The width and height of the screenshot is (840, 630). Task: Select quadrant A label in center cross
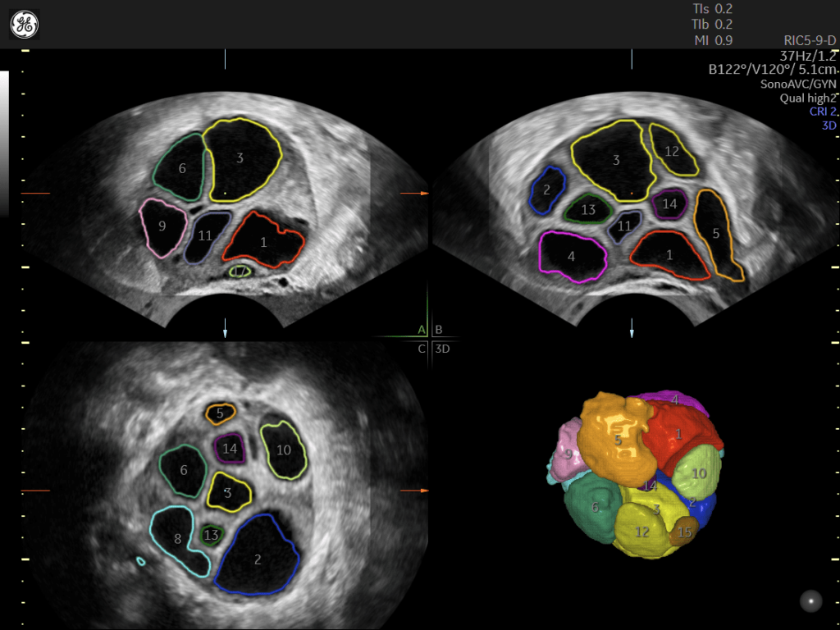tap(422, 330)
